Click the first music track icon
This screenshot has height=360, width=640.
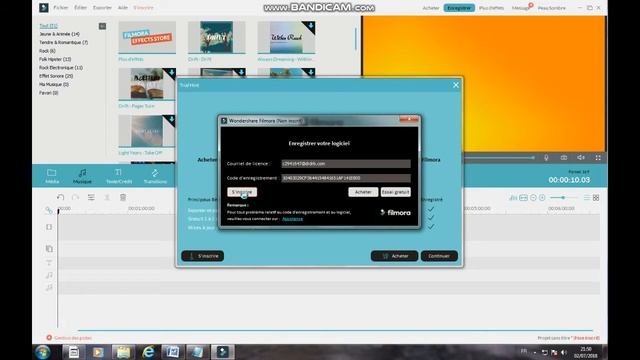click(49, 275)
